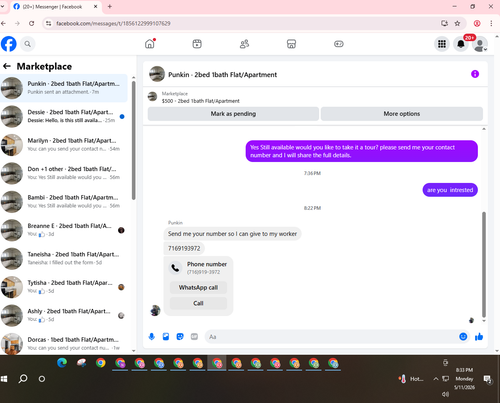Open Reels video icon
Image resolution: width=500 pixels, height=403 pixels.
click(197, 44)
